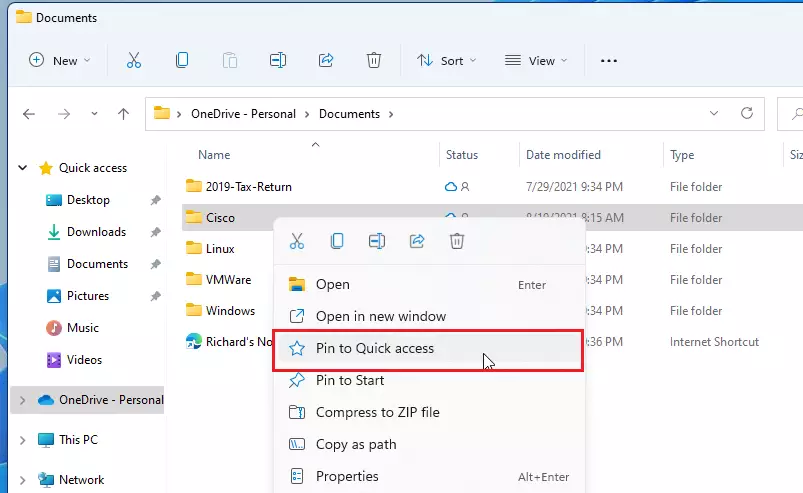
Task: Select the Windows folder
Action: (230, 311)
